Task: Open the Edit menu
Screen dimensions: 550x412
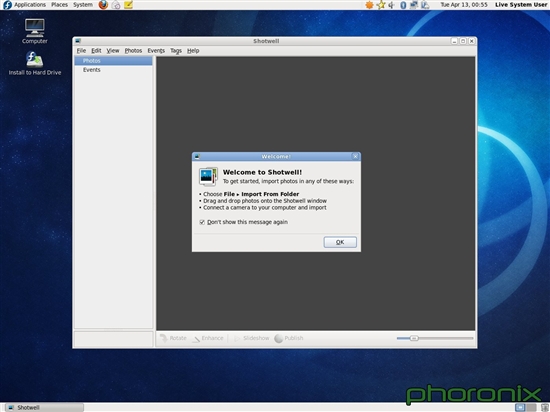Action: pyautogui.click(x=96, y=50)
